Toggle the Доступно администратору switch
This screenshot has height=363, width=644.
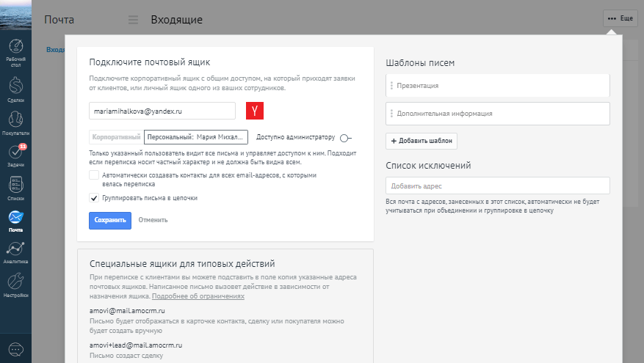point(346,137)
